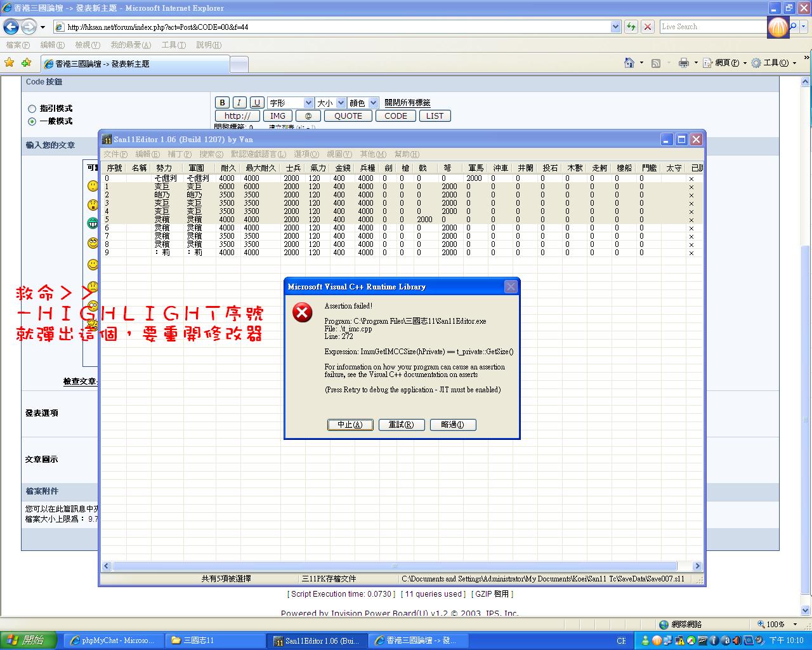This screenshot has height=650, width=812.
Task: Click the red error icon in the dialog
Action: pos(303,312)
